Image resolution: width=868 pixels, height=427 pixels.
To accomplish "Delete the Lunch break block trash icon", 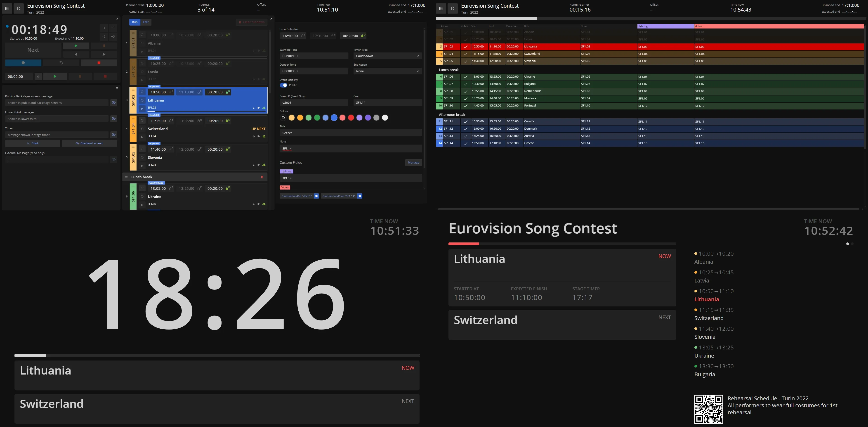I will pos(262,177).
